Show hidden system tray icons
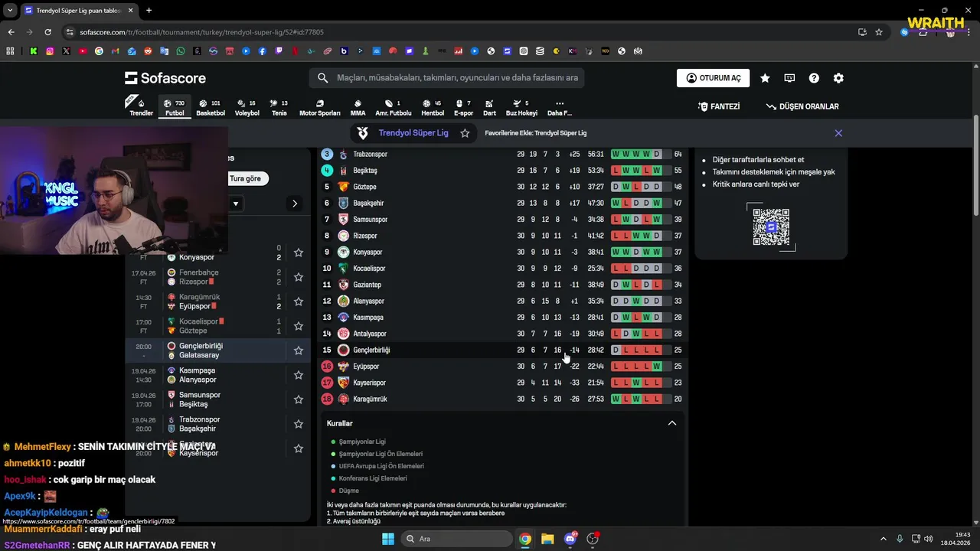This screenshot has width=980, height=551. [x=885, y=539]
